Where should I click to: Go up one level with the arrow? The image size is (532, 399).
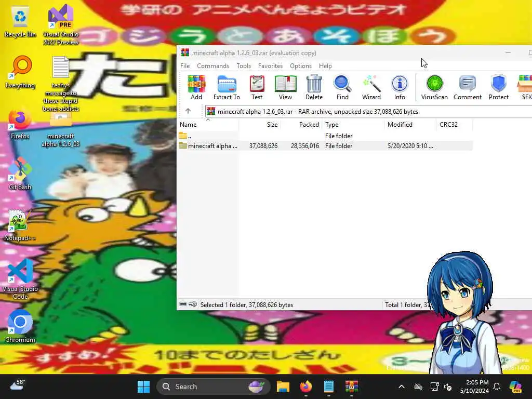(x=188, y=111)
